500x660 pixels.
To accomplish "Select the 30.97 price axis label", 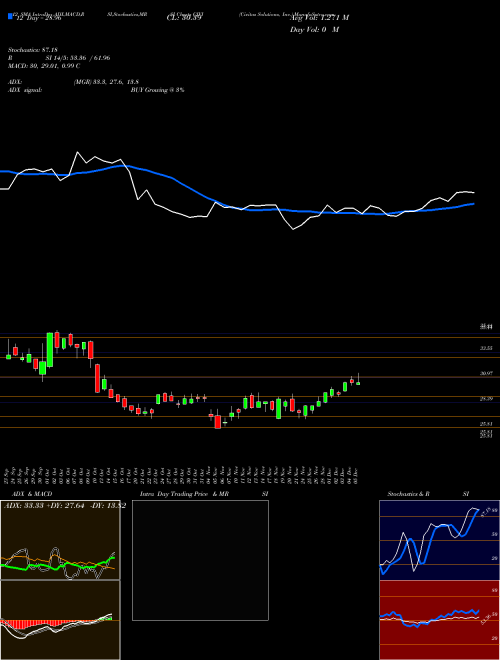I will tap(487, 373).
